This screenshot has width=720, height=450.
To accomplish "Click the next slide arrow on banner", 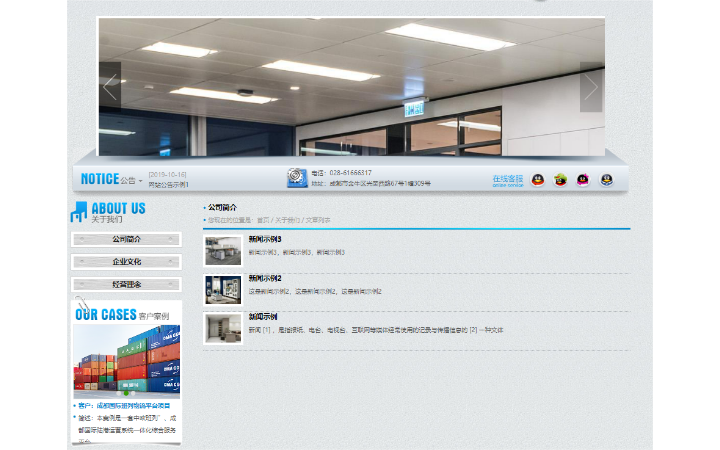I will pyautogui.click(x=591, y=87).
